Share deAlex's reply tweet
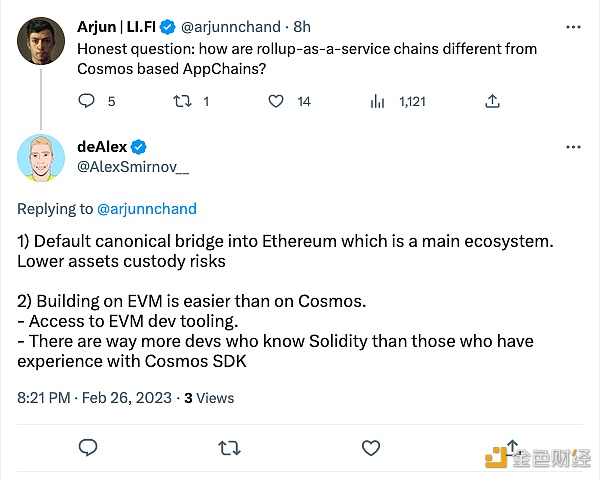The width and height of the screenshot is (602, 479). click(511, 444)
